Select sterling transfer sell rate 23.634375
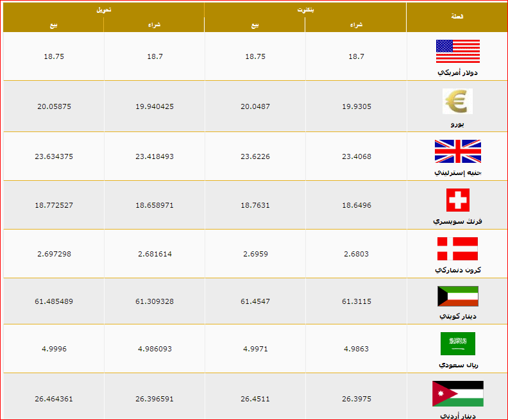This screenshot has height=420, width=508. pos(54,156)
